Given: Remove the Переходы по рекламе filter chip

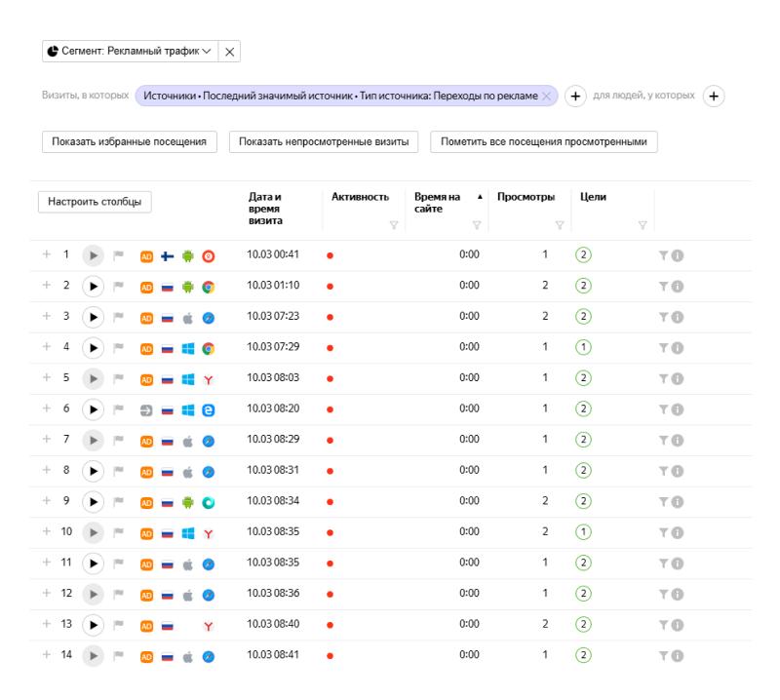Looking at the screenshot, I should coord(546,95).
